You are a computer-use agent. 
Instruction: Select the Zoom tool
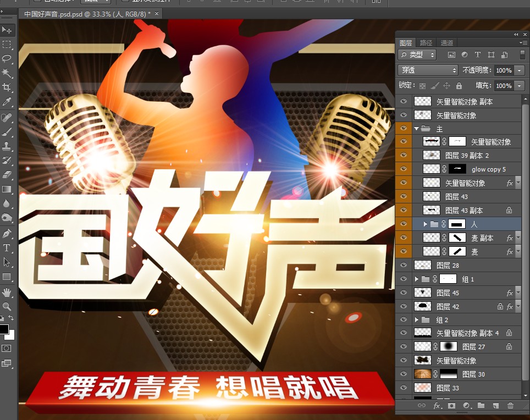pyautogui.click(x=7, y=306)
